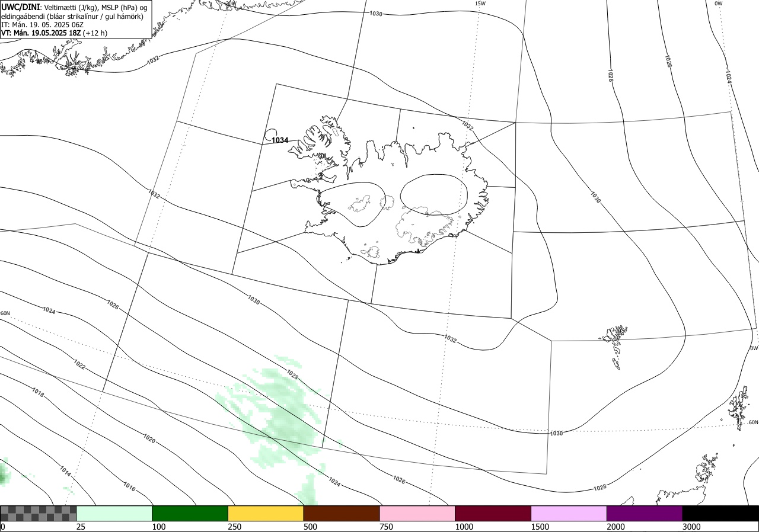Viewport: 759px width, 532px height.
Task: Pick the dark green 100–250 legend swatch
Action: pos(190,513)
